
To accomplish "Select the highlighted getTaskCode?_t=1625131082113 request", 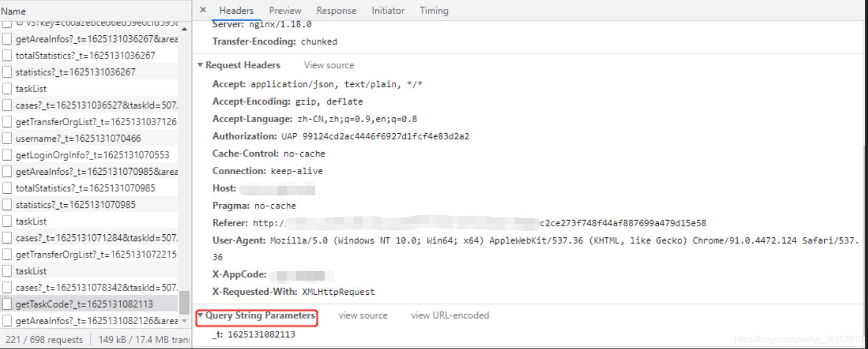I will [x=89, y=304].
